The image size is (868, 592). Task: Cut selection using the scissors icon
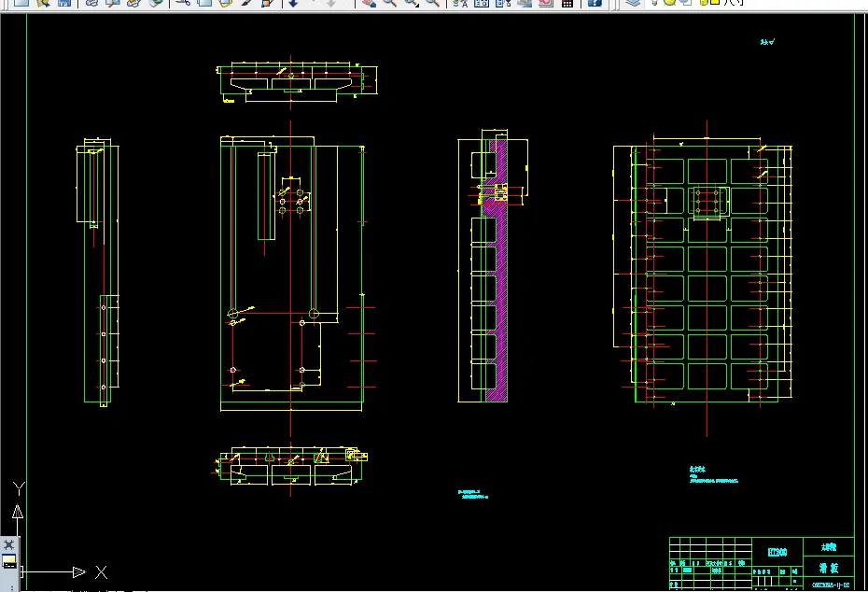point(183,2)
